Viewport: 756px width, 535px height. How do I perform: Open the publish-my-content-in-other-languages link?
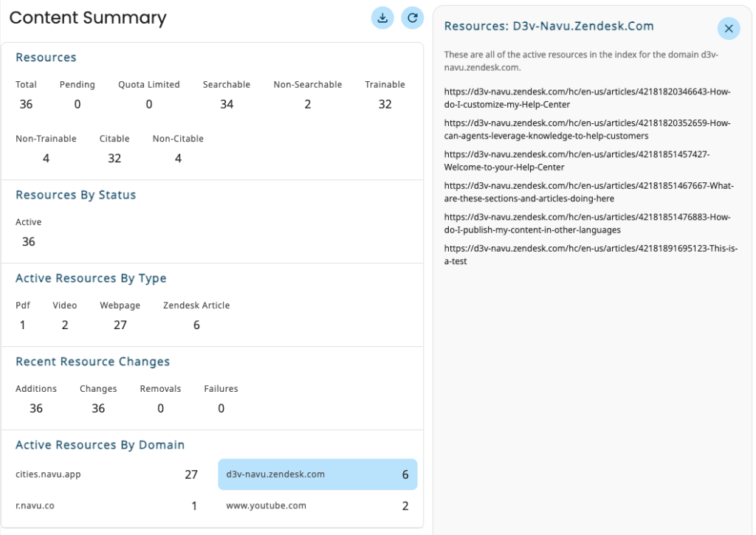pos(588,224)
